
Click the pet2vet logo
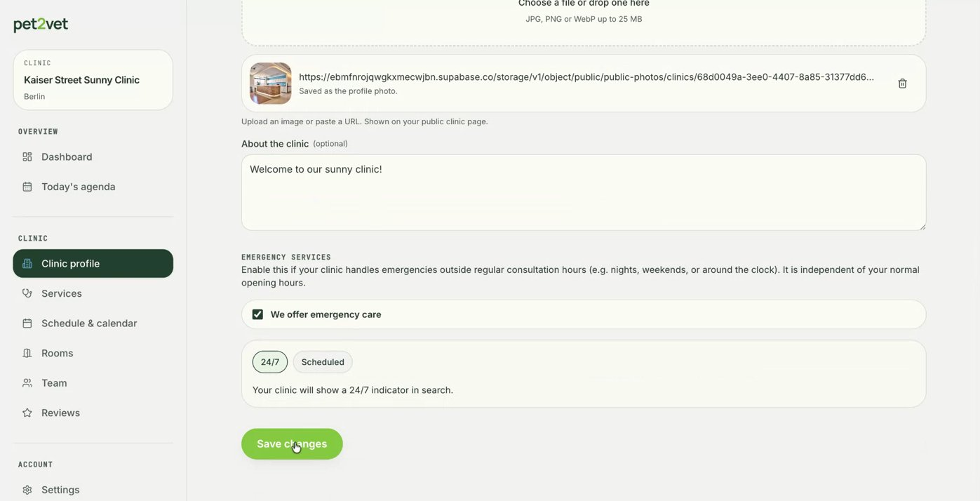click(x=41, y=25)
